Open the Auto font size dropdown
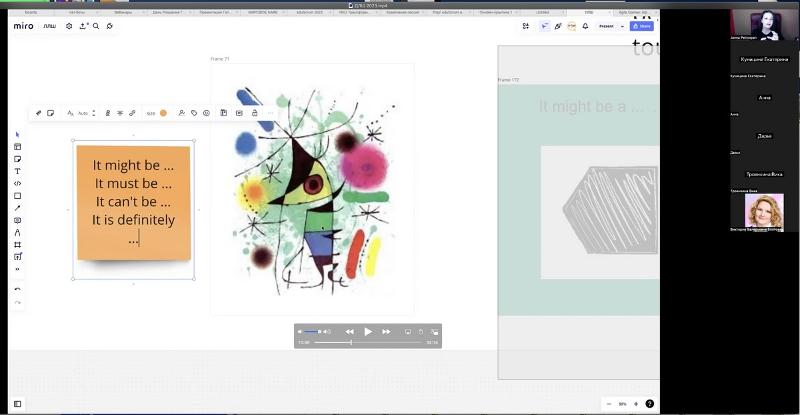800x415 pixels. [x=84, y=113]
